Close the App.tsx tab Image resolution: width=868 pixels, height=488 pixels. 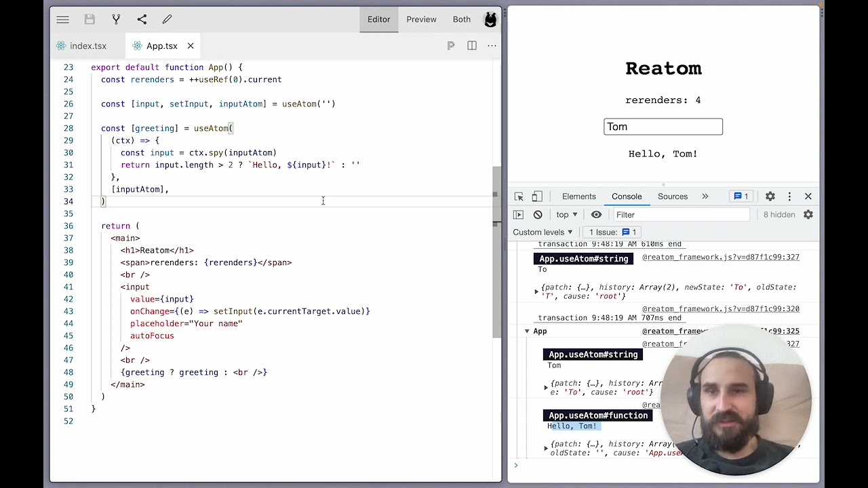tap(191, 46)
